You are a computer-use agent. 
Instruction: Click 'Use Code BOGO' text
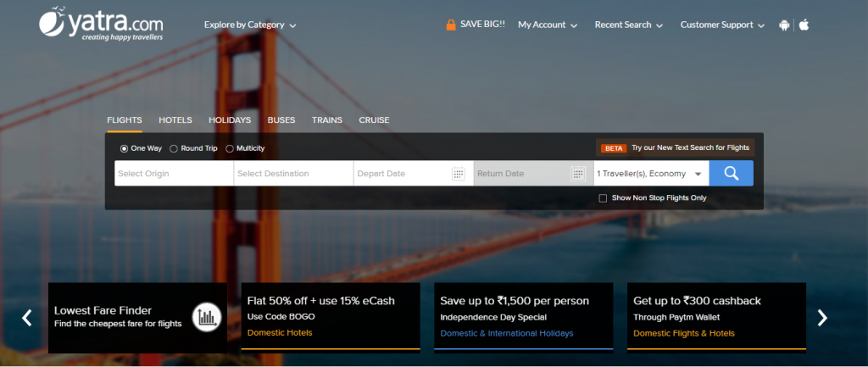click(x=281, y=317)
